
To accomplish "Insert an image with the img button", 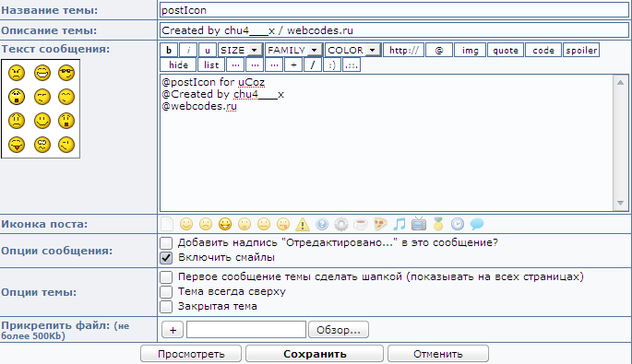I will (470, 51).
